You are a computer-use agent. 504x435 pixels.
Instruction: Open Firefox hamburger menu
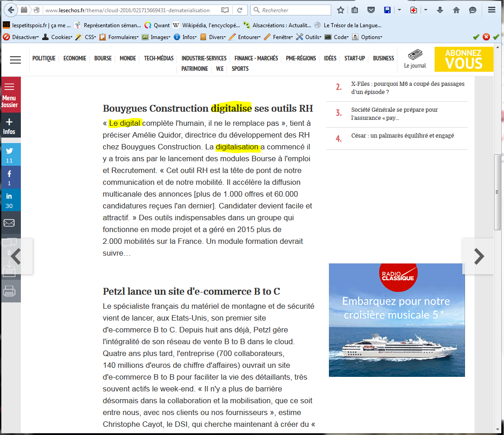492,10
